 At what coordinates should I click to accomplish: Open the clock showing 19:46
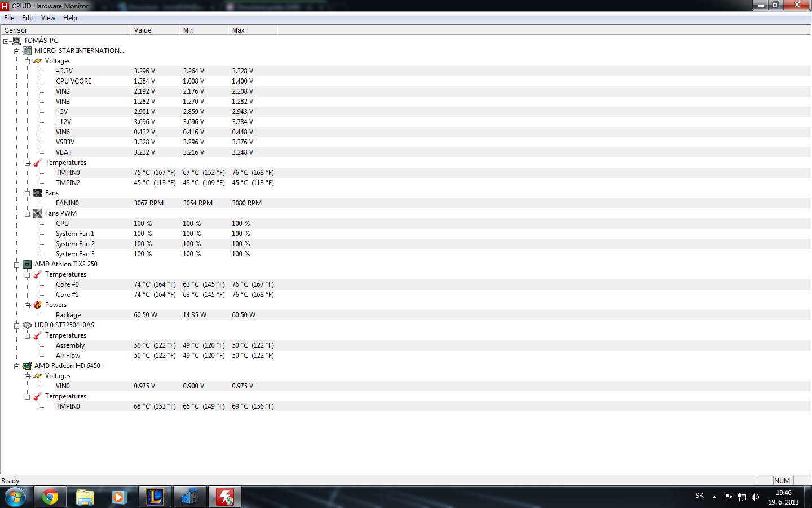pos(783,497)
